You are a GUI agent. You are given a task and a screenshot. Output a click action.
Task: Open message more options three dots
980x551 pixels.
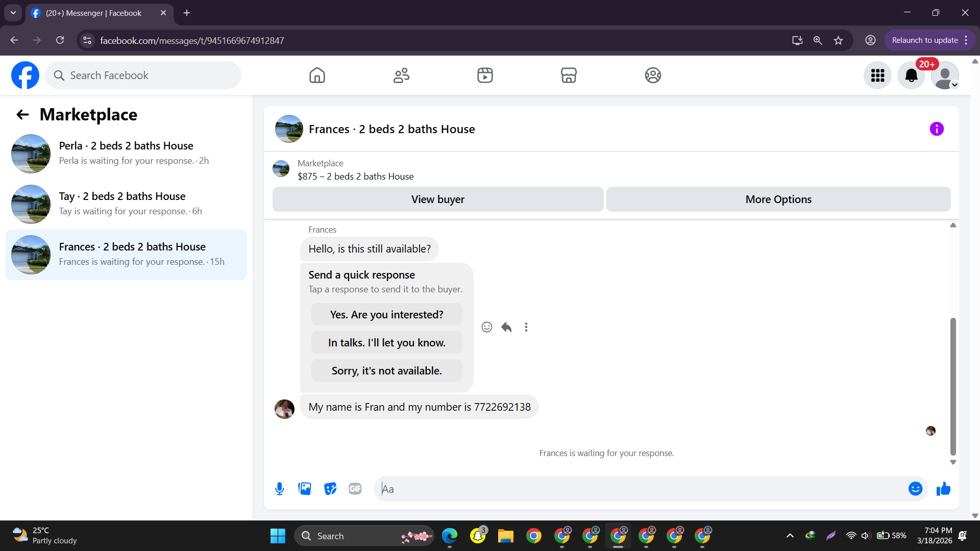(x=526, y=327)
